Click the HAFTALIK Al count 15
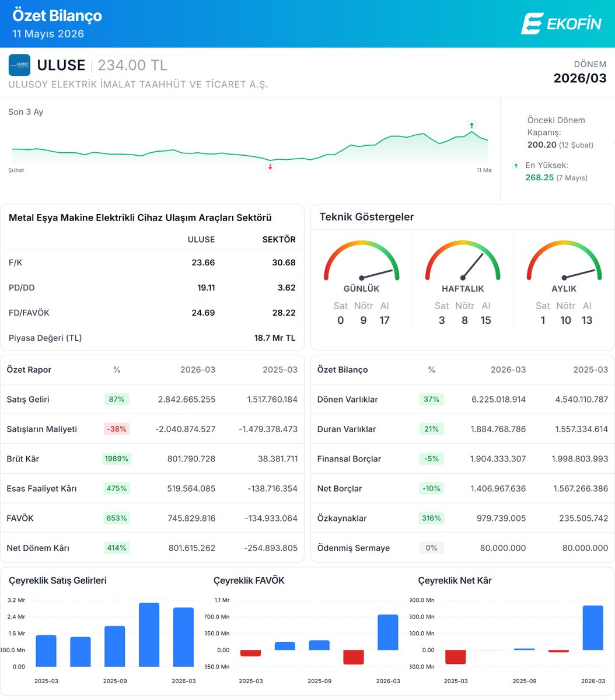The height and width of the screenshot is (700, 615). coord(486,320)
